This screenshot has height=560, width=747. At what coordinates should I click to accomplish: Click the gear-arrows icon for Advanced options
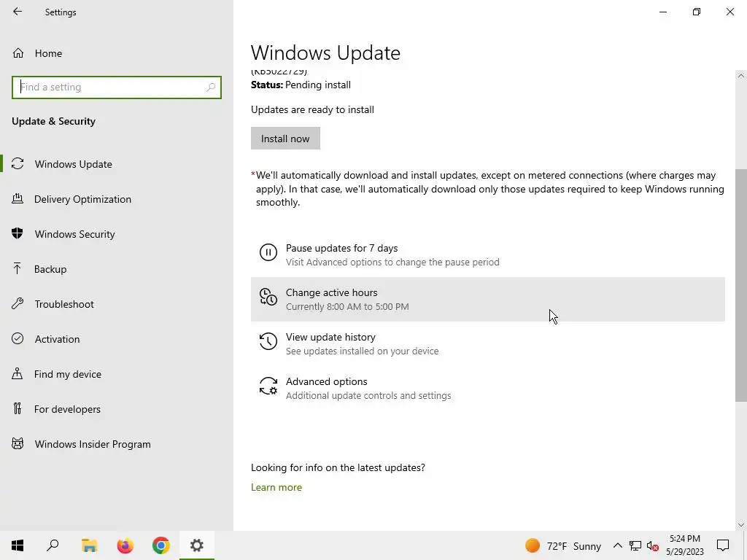[268, 386]
